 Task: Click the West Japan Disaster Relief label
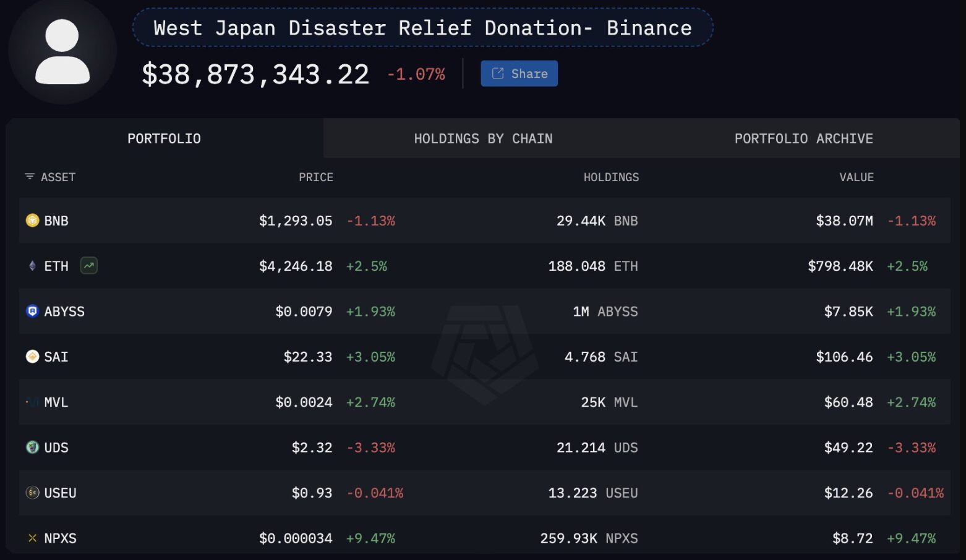click(422, 28)
